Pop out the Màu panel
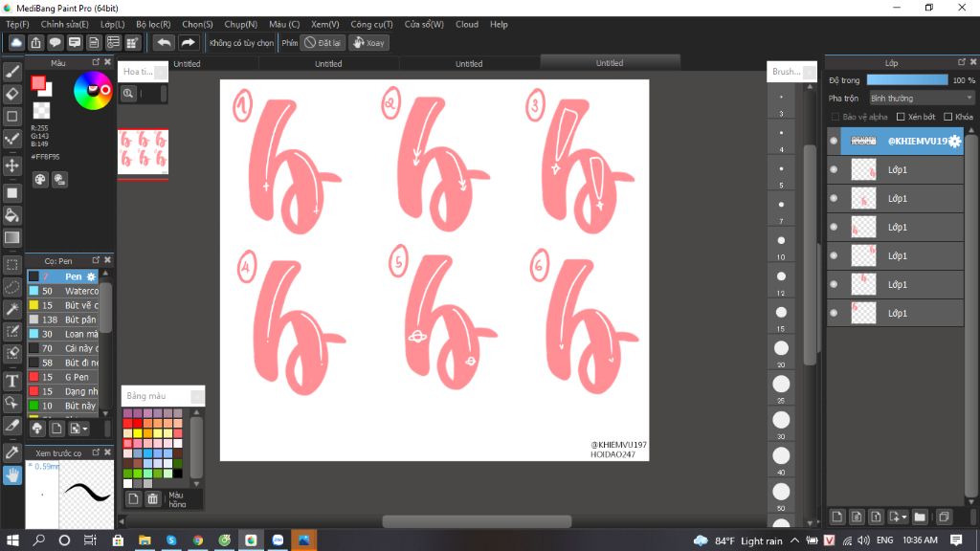The image size is (980, 551). coord(96,62)
